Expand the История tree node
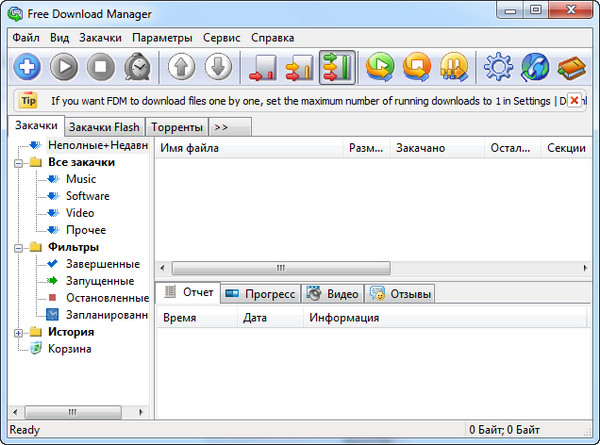Screen dimensions: 600x445 pos(20,332)
